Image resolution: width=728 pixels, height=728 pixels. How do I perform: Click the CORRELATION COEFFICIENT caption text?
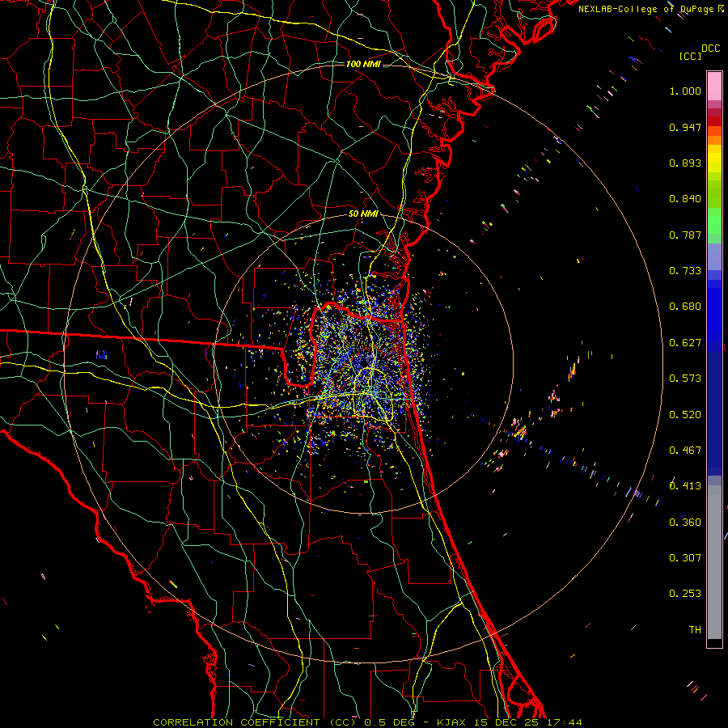click(x=236, y=722)
